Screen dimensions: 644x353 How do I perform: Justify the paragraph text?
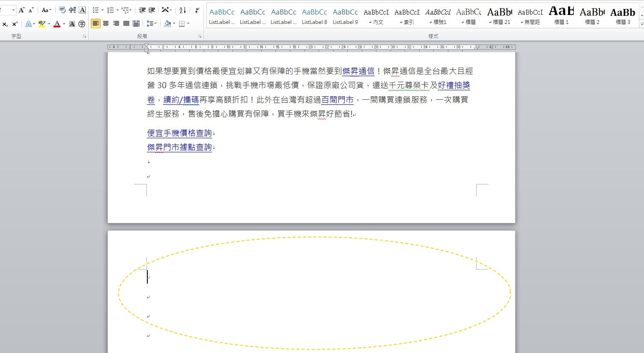pos(126,24)
